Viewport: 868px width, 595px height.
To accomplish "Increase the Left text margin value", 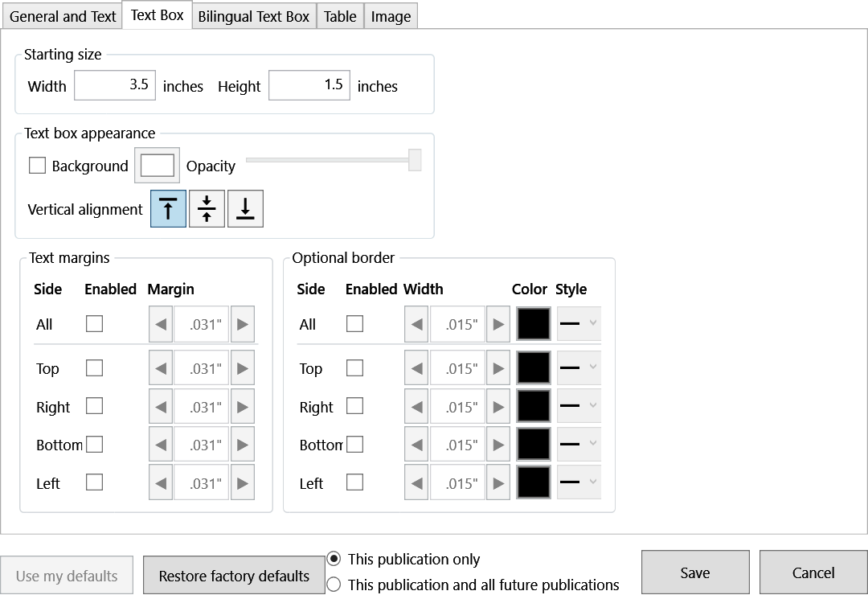I will point(243,483).
